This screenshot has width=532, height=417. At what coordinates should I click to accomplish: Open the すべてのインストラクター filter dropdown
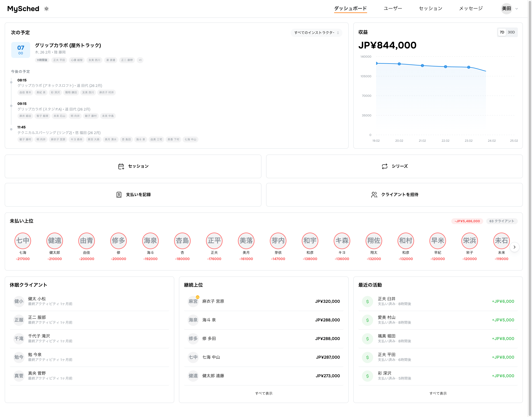click(x=316, y=33)
